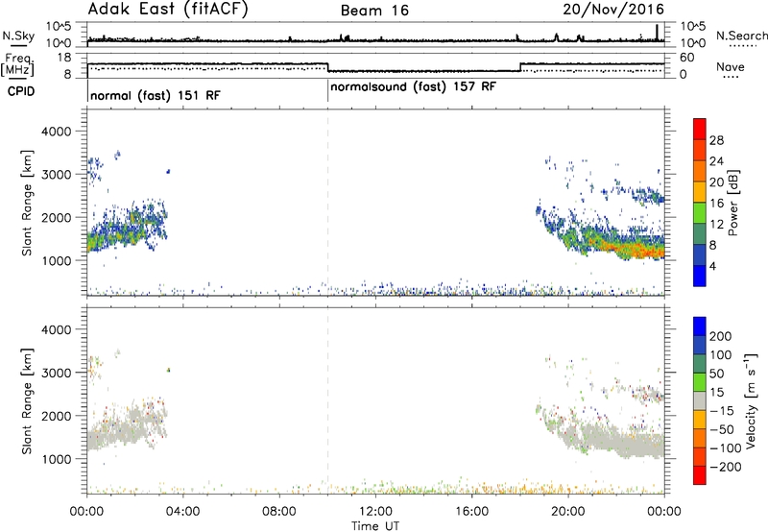
Task: Click the 'Power [dB]' color bar label
Action: point(732,203)
